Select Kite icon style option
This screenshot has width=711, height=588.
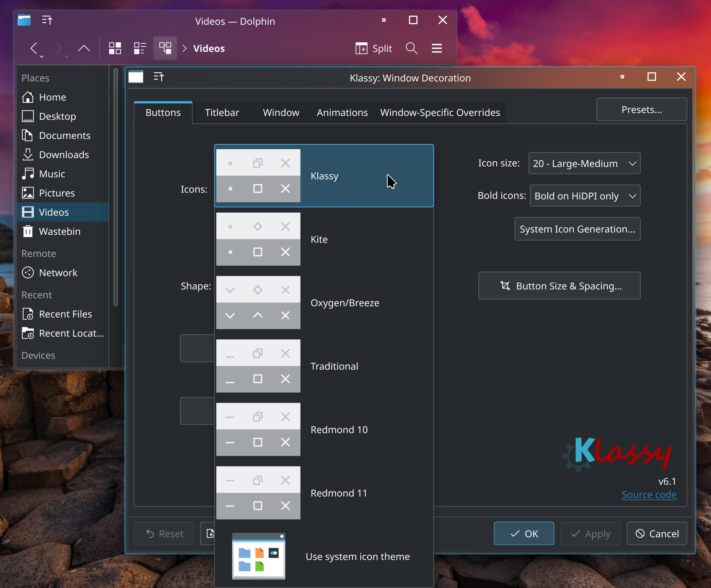point(324,239)
